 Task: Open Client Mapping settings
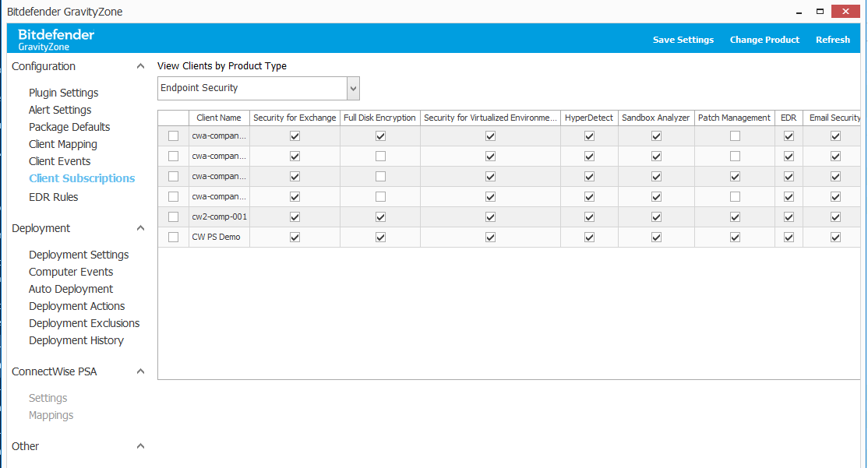pos(62,143)
